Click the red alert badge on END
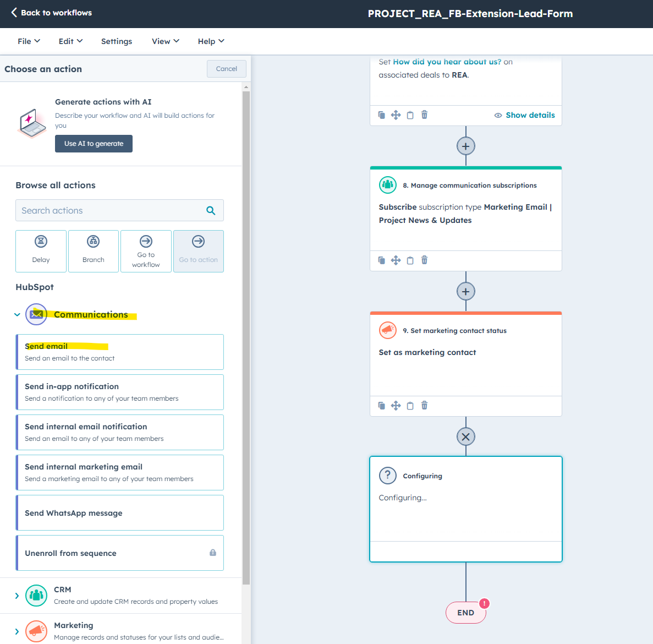This screenshot has height=644, width=653. [x=484, y=603]
